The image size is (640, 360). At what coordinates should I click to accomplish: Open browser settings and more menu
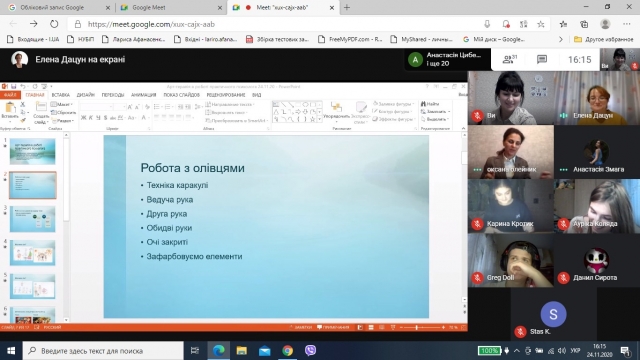627,24
